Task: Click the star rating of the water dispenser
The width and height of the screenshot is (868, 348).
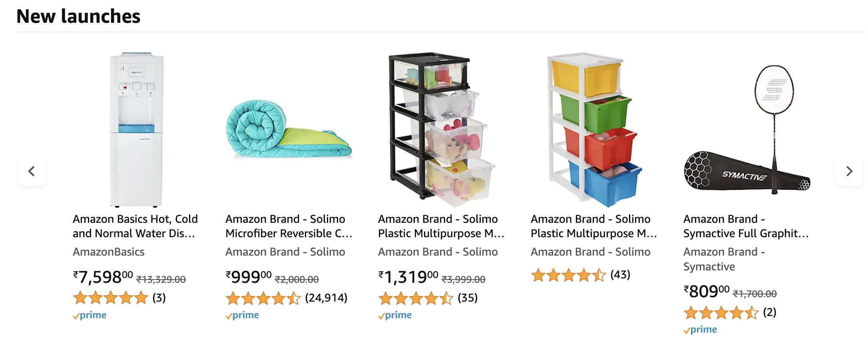Action: [111, 298]
